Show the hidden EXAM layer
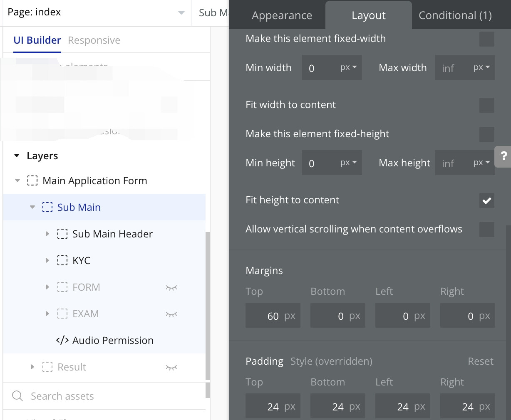The image size is (511, 420). coord(171,314)
